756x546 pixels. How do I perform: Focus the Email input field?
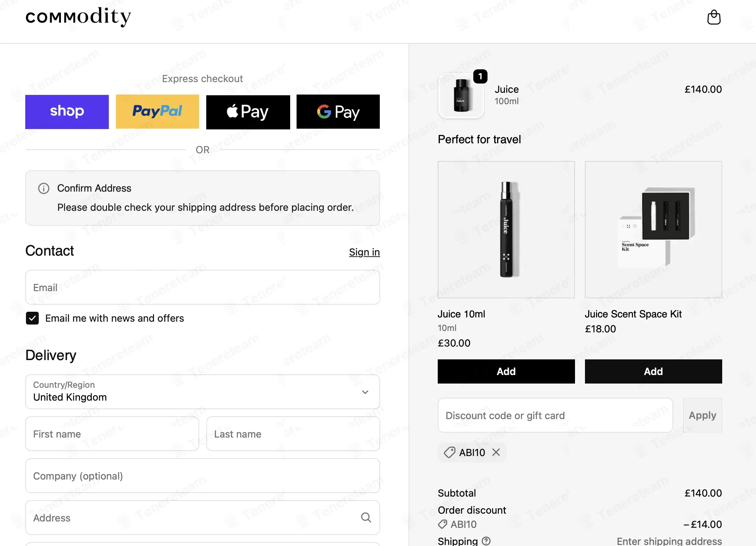203,287
